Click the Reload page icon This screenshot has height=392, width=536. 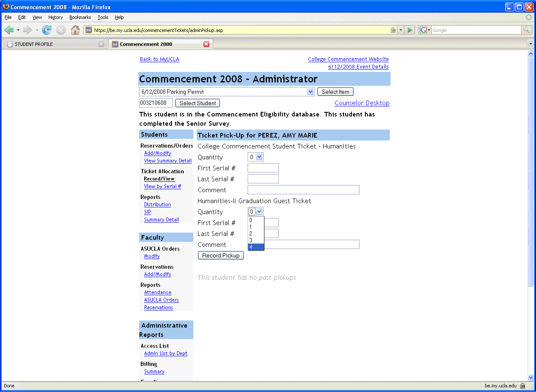47,30
